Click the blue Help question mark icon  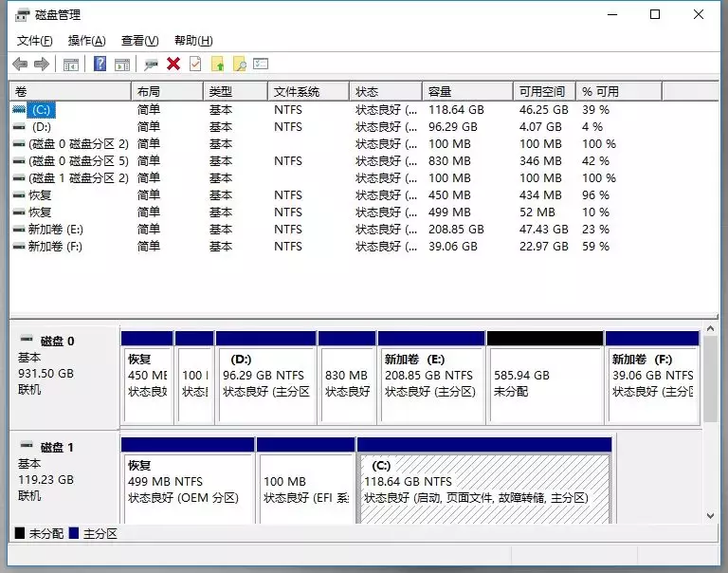[100, 64]
